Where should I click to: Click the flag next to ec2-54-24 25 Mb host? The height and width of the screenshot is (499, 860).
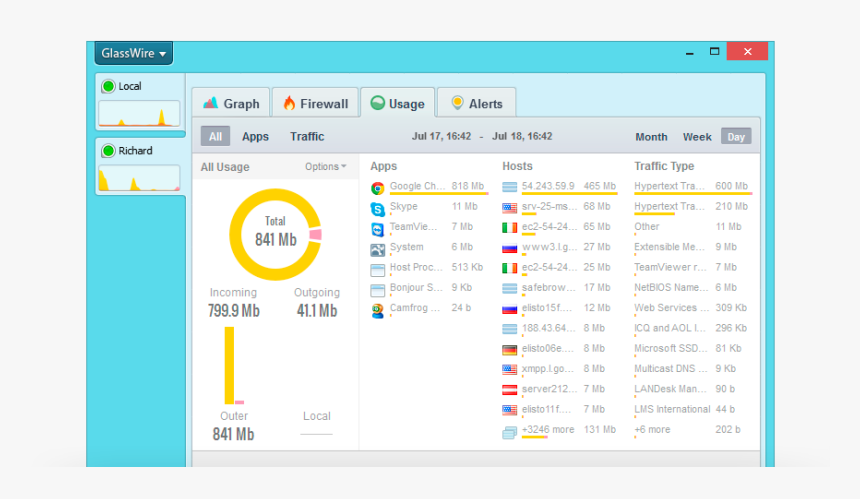coord(510,268)
